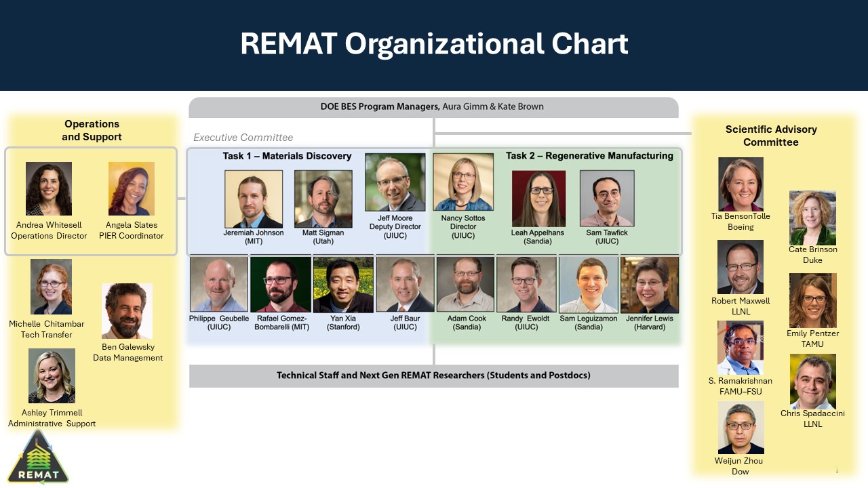Click the DOE BES Program Managers banner

[434, 106]
